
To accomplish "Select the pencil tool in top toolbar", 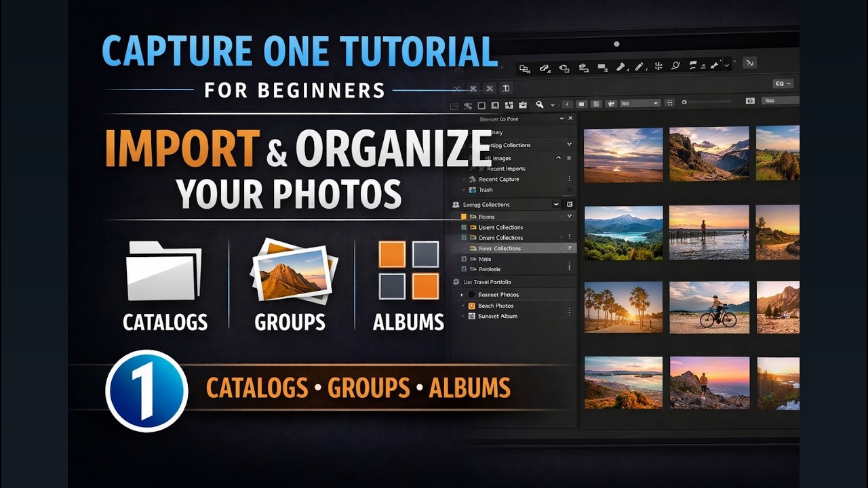I will click(x=639, y=66).
